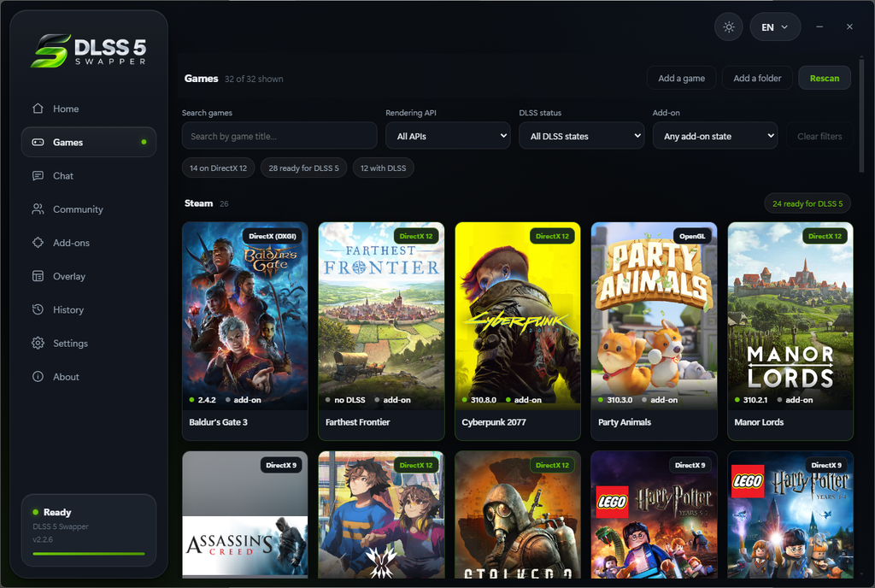Image resolution: width=875 pixels, height=588 pixels.
Task: Open the Home page label
Action: tap(66, 109)
